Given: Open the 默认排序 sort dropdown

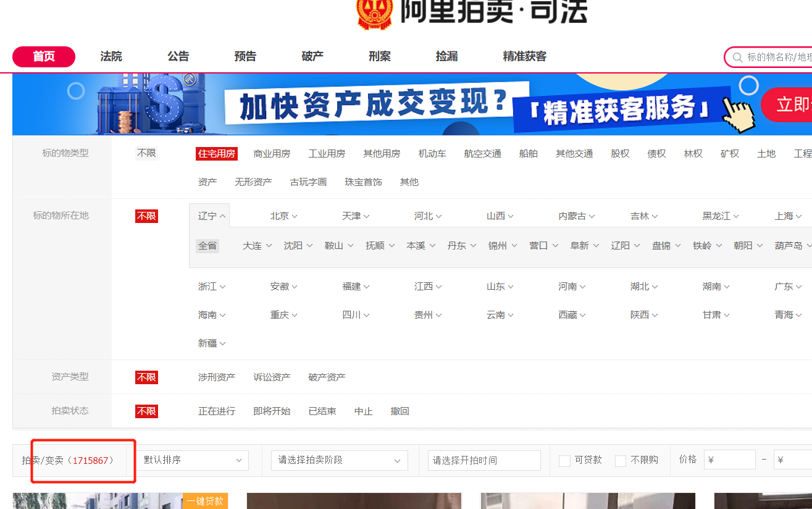Looking at the screenshot, I should coord(192,460).
